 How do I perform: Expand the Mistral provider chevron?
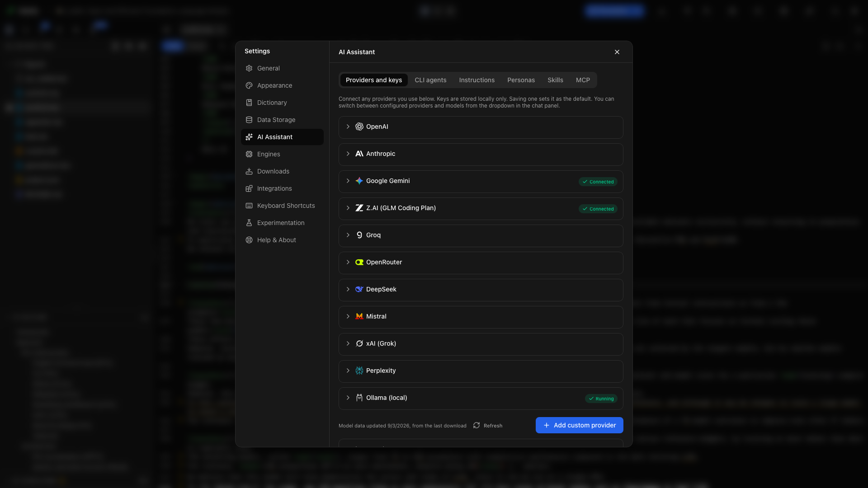[x=348, y=316]
